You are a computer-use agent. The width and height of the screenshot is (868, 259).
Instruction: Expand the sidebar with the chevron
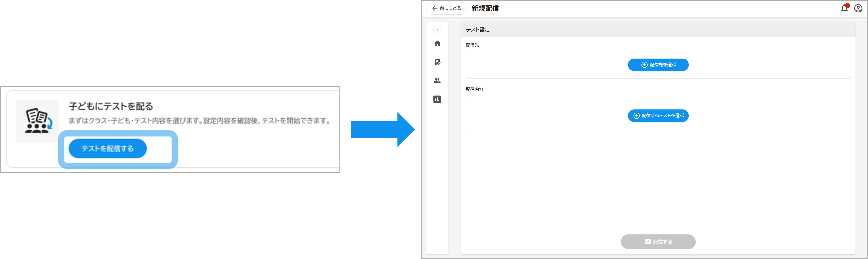(437, 30)
